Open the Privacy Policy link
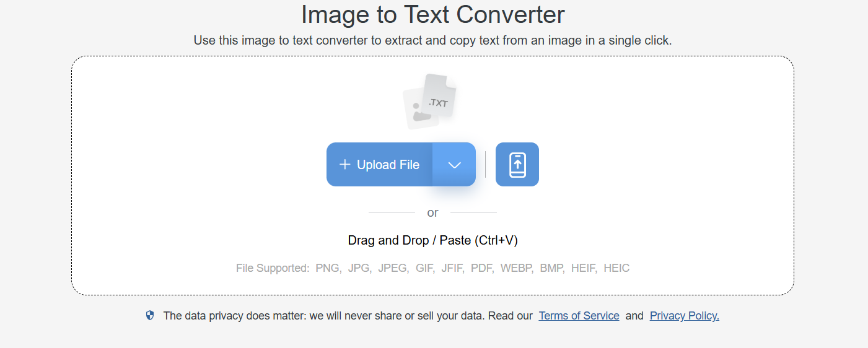Screen dimensions: 868x348 click(x=684, y=316)
